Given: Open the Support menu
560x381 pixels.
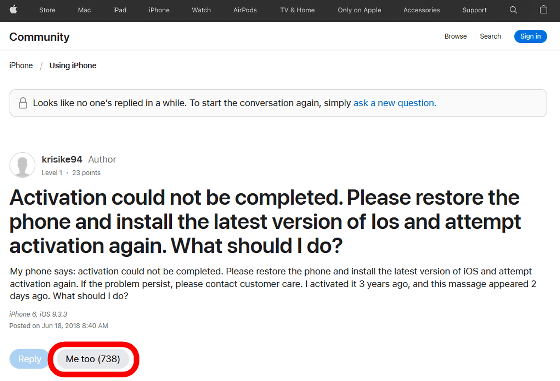Looking at the screenshot, I should 474,10.
